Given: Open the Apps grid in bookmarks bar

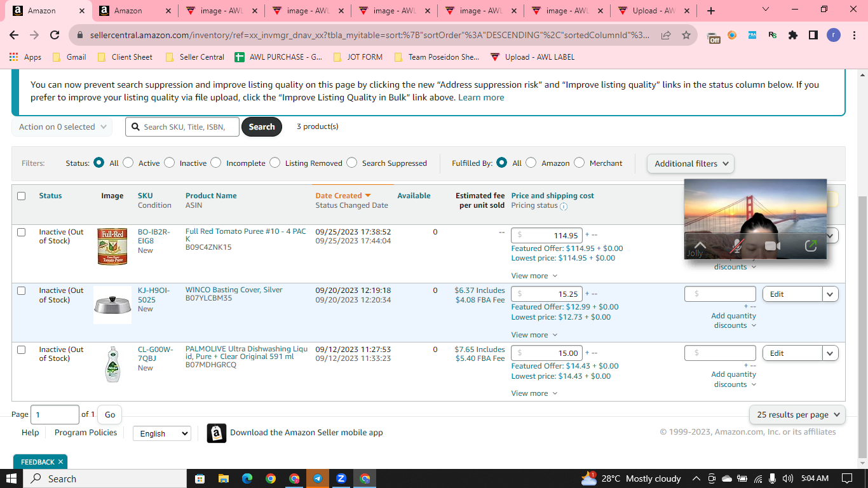Looking at the screenshot, I should point(26,57).
